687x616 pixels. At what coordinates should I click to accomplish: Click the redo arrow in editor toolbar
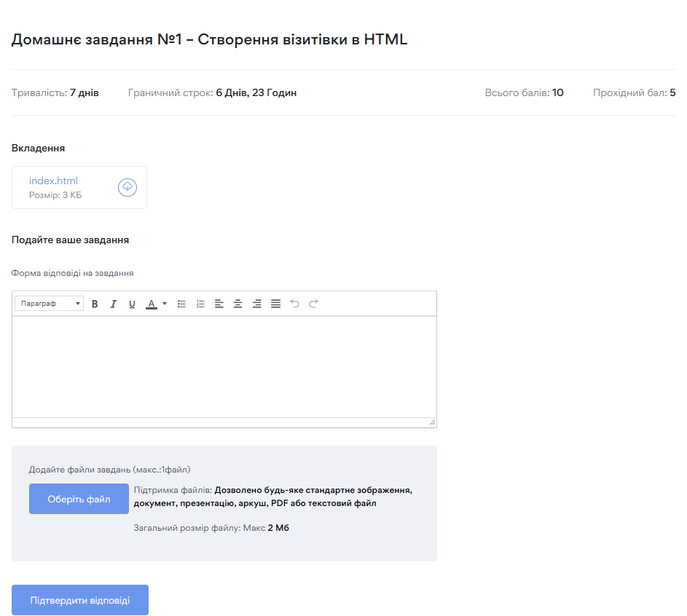(313, 304)
